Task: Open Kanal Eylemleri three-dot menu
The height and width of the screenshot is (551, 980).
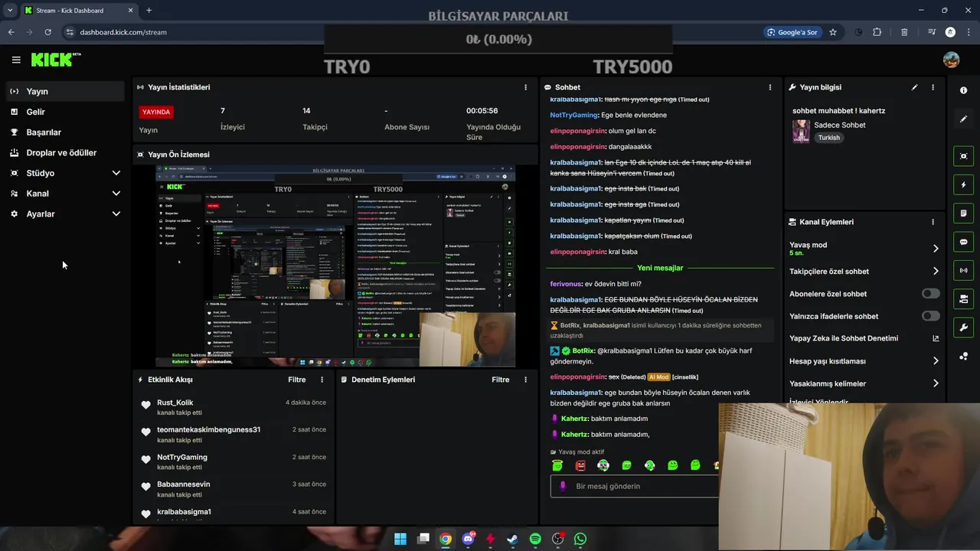Action: (933, 222)
